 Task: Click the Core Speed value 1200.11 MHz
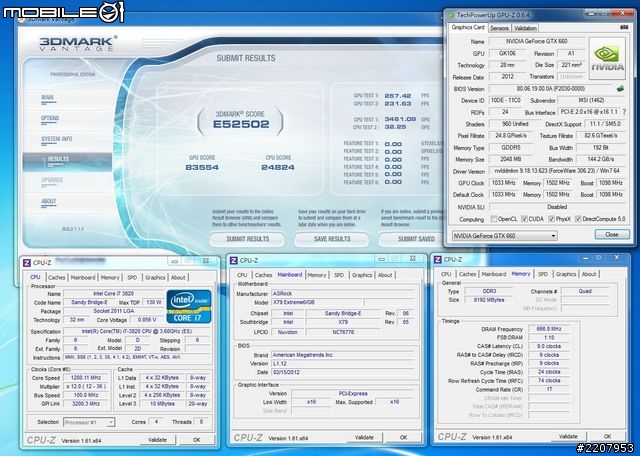[85, 378]
